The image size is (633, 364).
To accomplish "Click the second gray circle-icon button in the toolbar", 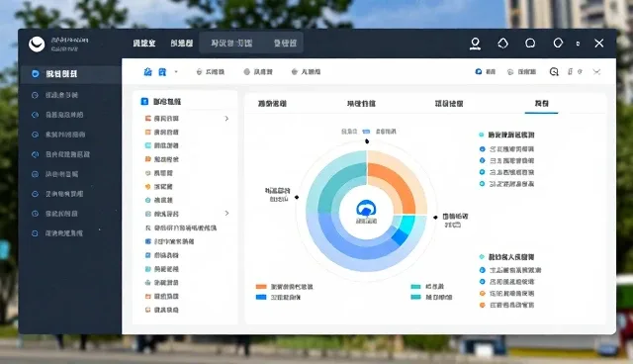I will [258, 72].
